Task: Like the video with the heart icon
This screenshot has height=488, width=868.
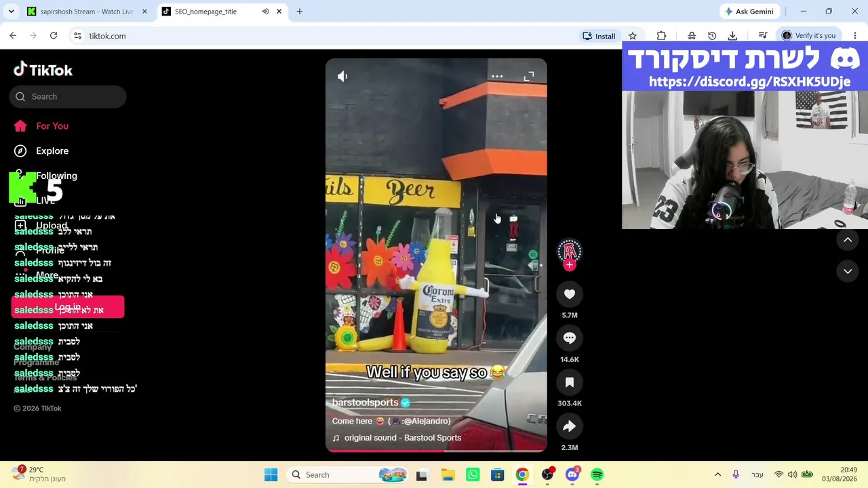Action: (570, 294)
